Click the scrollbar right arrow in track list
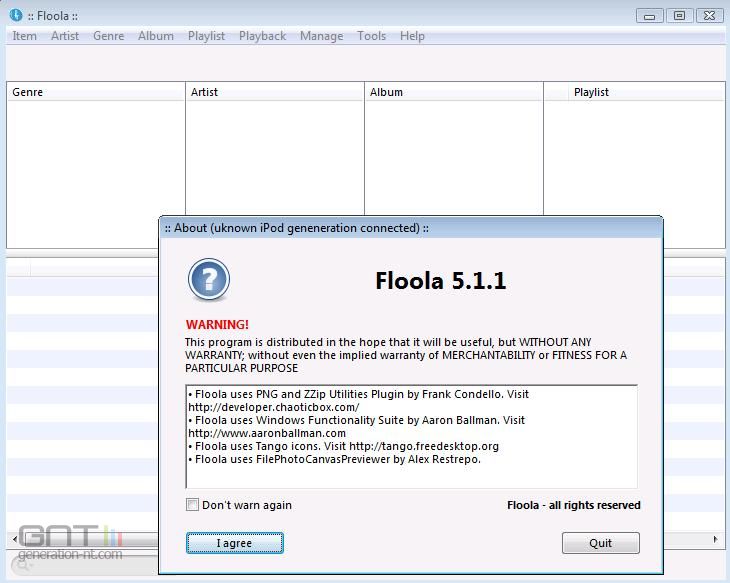730x583 pixels. click(715, 539)
